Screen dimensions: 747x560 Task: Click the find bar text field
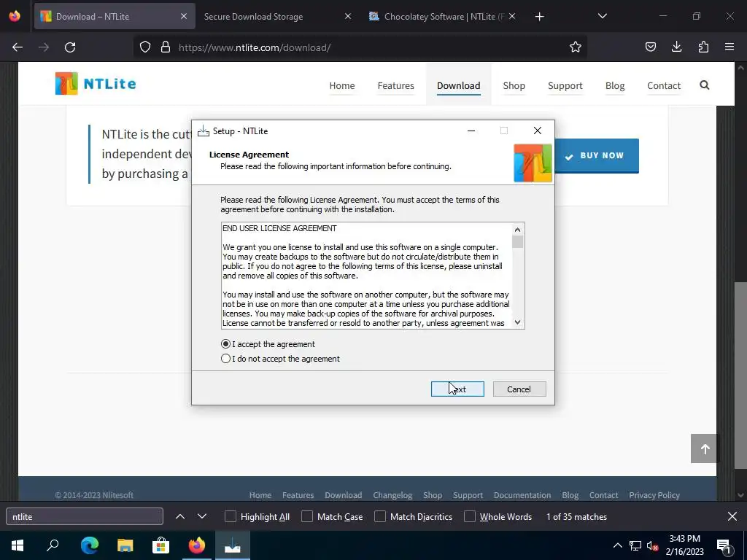pyautogui.click(x=85, y=517)
